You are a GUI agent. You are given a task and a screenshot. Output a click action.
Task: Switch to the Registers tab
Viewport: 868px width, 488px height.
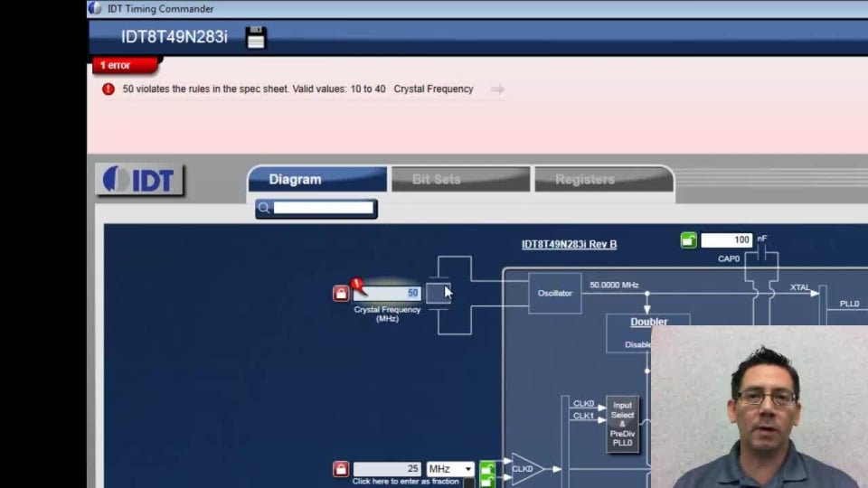pos(603,179)
